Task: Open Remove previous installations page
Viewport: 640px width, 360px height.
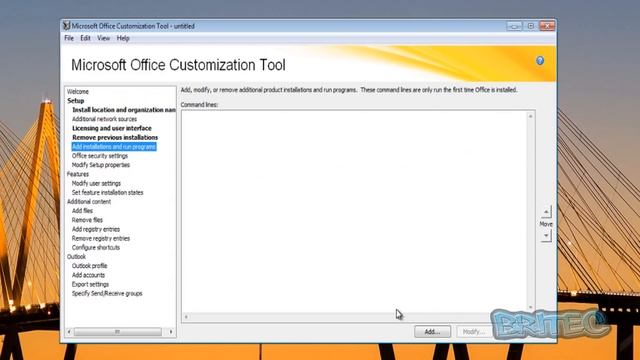Action: click(x=115, y=138)
